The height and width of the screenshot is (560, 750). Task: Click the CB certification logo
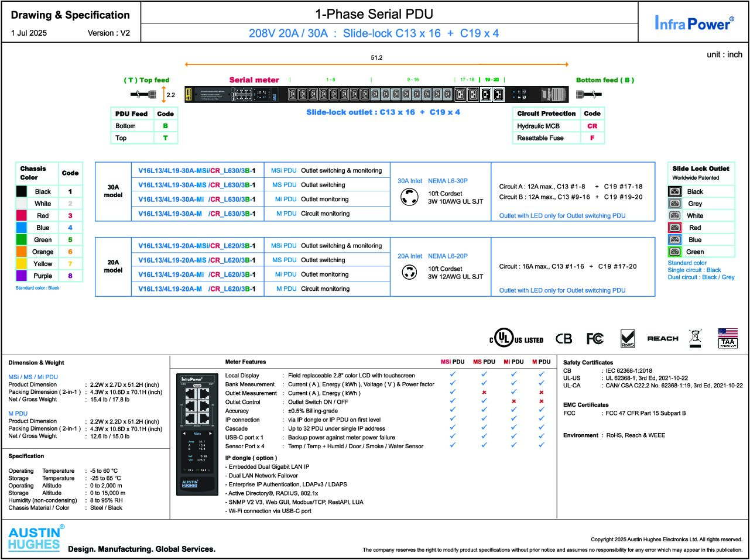click(x=564, y=339)
